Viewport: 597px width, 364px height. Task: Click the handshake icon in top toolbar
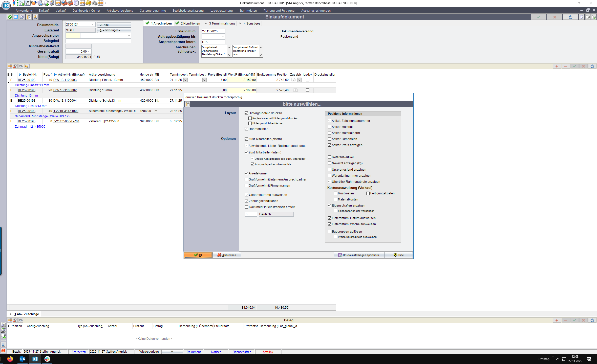(34, 3)
